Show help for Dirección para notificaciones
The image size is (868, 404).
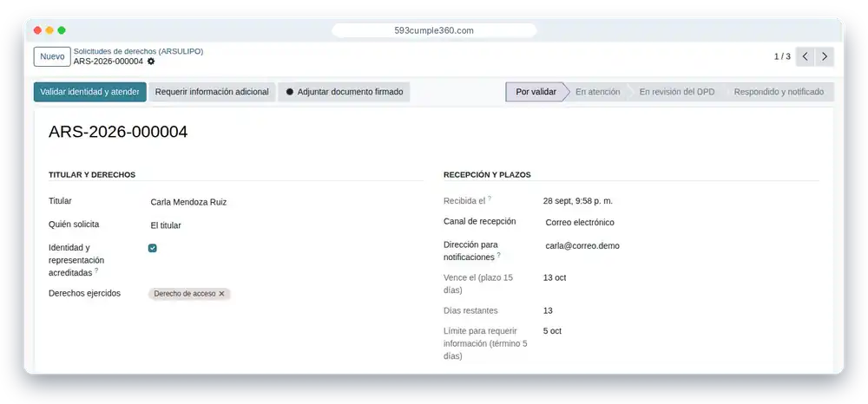(499, 255)
